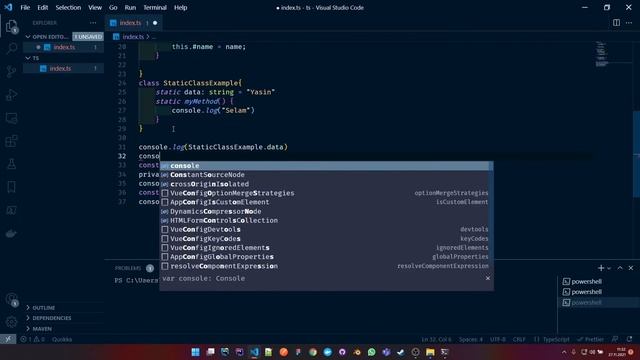Screen dimensions: 640x360
Task: Open the Explorer view in activity bar
Action: point(11,26)
